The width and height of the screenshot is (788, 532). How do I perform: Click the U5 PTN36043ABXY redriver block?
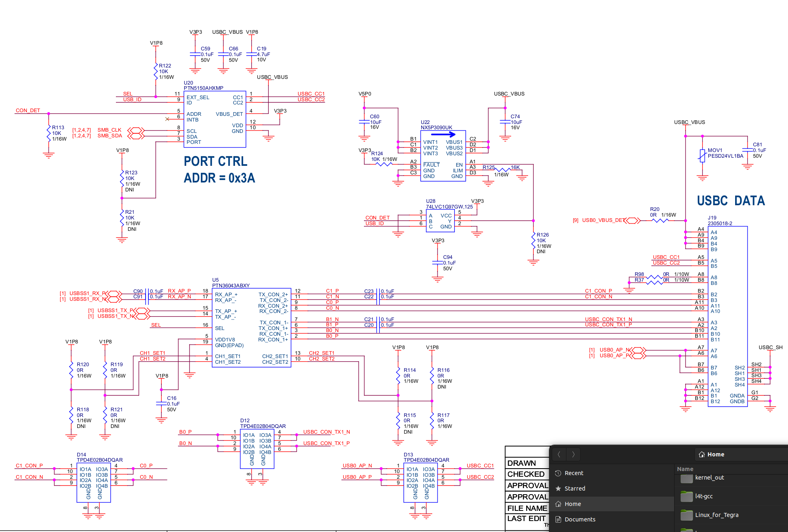251,328
